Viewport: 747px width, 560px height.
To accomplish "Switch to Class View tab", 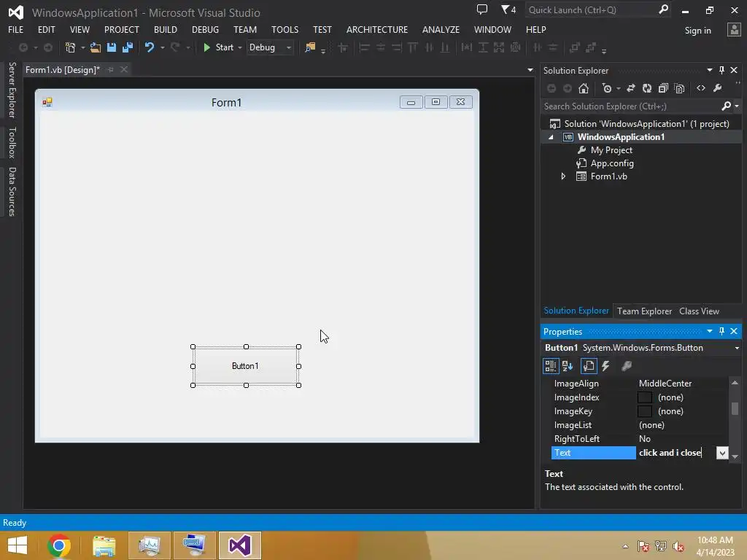I will pyautogui.click(x=699, y=311).
